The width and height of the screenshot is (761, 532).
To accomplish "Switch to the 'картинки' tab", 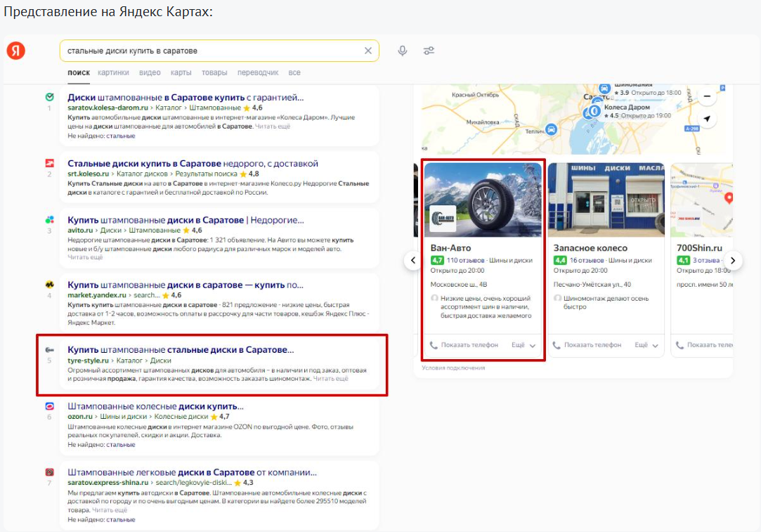I will (113, 72).
